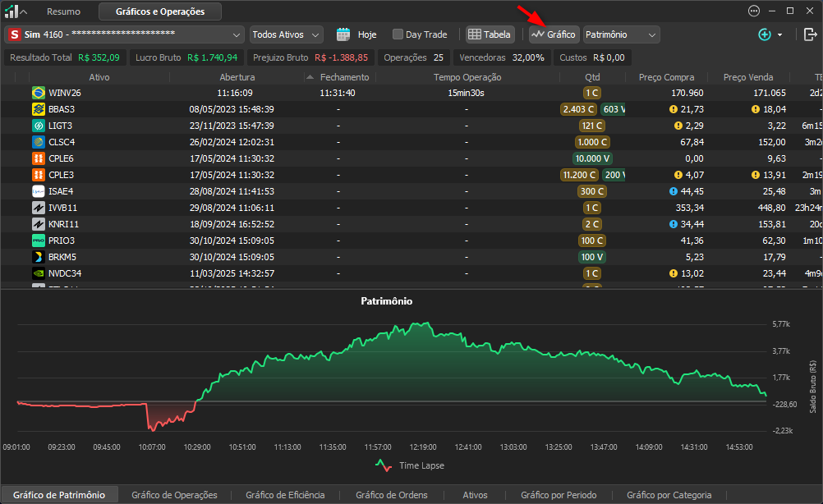823x504 pixels.
Task: Click the calendar icon beside Hoje
Action: click(343, 34)
